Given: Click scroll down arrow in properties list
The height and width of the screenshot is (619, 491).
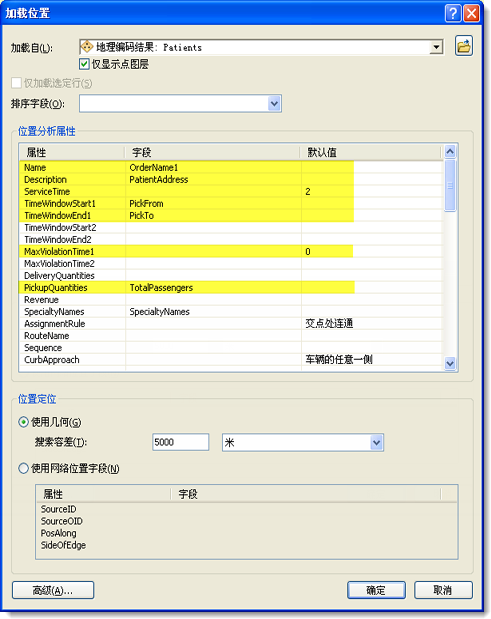Looking at the screenshot, I should pos(450,363).
